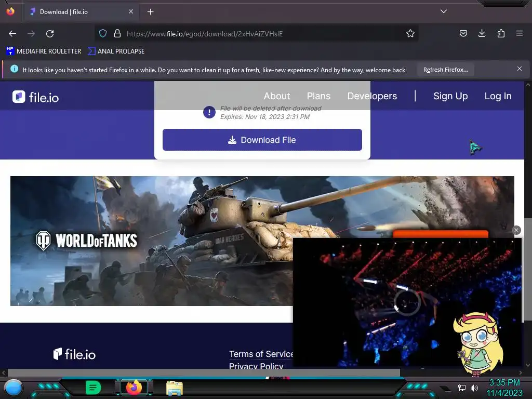Image resolution: width=532 pixels, height=399 pixels.
Task: Open Terms of Service link
Action: coord(261,354)
